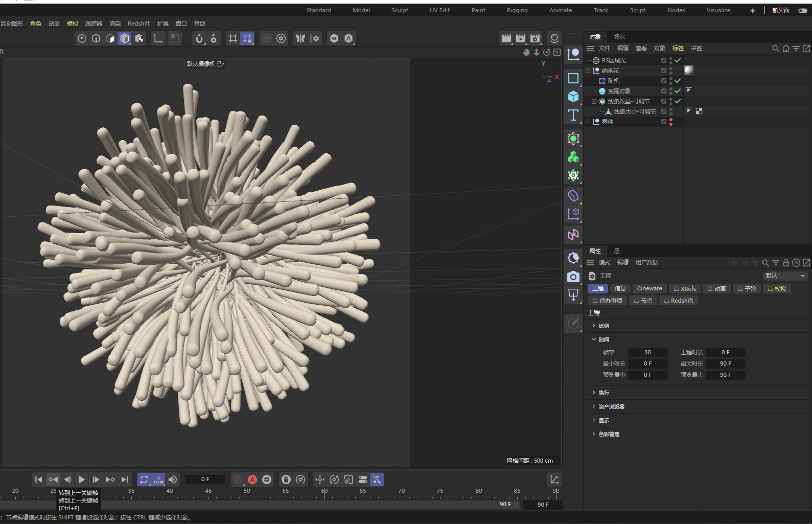Select Edges mode in the top toolbar

[x=96, y=38]
